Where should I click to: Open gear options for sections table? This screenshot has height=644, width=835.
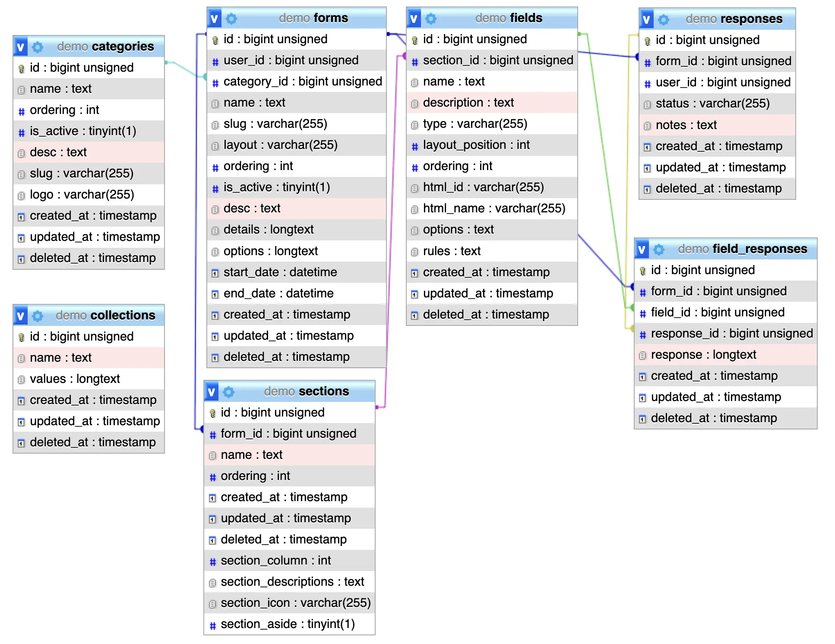click(229, 391)
